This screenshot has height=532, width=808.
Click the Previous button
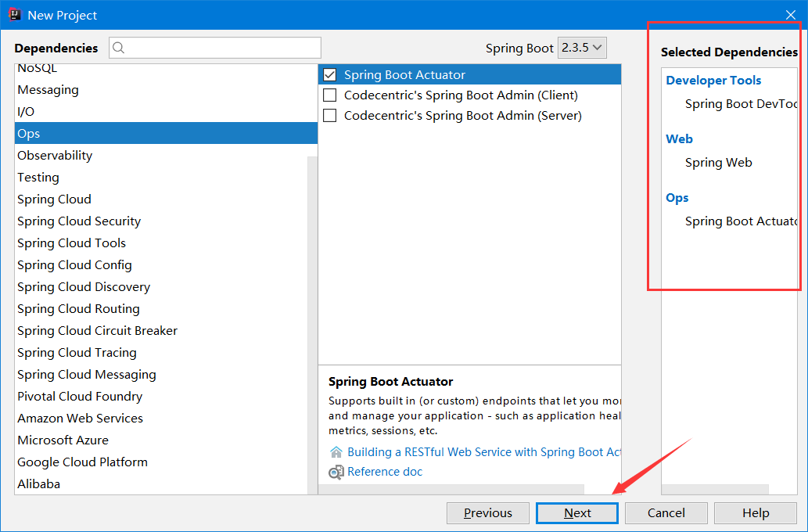coord(487,513)
